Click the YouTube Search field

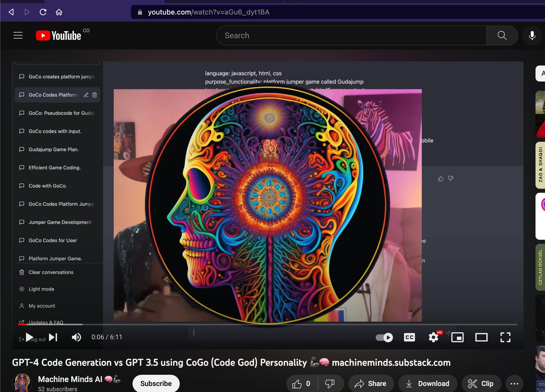(351, 35)
